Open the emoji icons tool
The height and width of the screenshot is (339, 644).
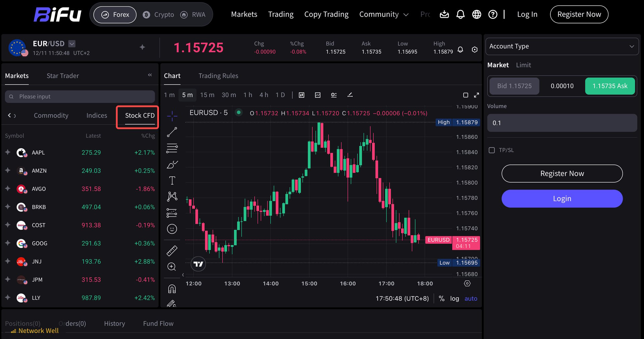[x=172, y=229]
